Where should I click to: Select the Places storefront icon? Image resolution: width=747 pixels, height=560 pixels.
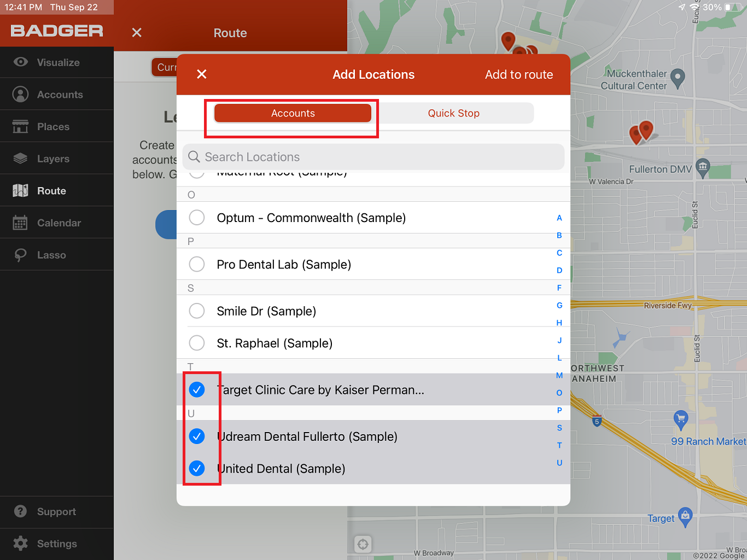coord(20,126)
